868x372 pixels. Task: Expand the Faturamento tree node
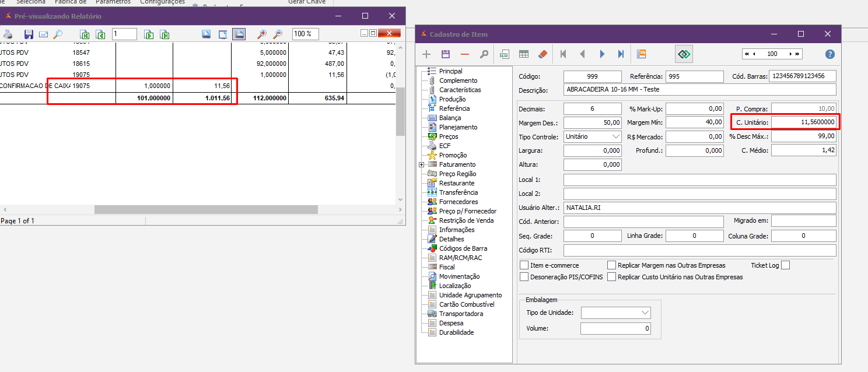pos(421,164)
